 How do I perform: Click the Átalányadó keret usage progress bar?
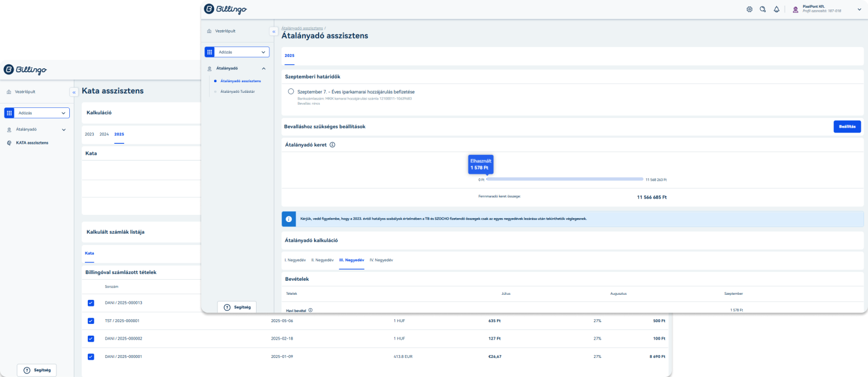pyautogui.click(x=565, y=179)
